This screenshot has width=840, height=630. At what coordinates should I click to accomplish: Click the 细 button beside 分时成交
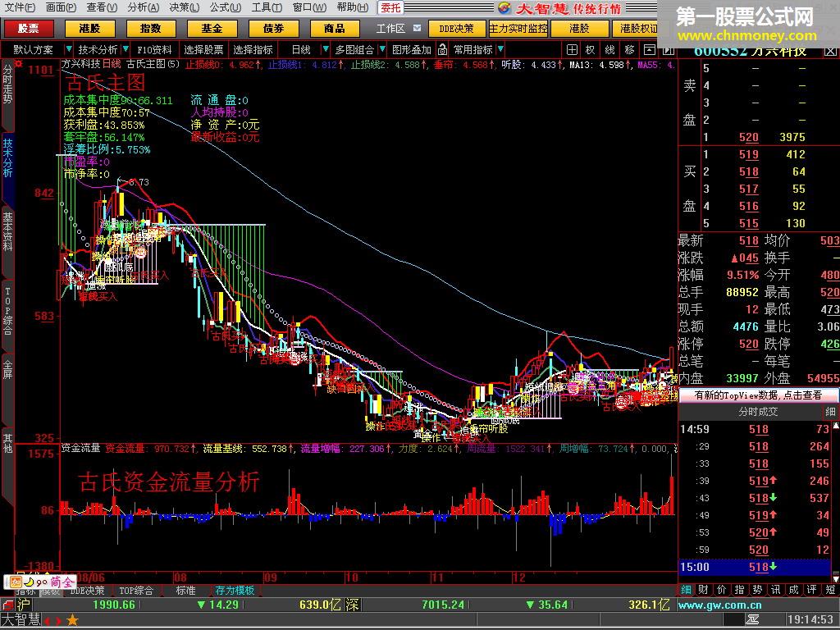(830, 412)
